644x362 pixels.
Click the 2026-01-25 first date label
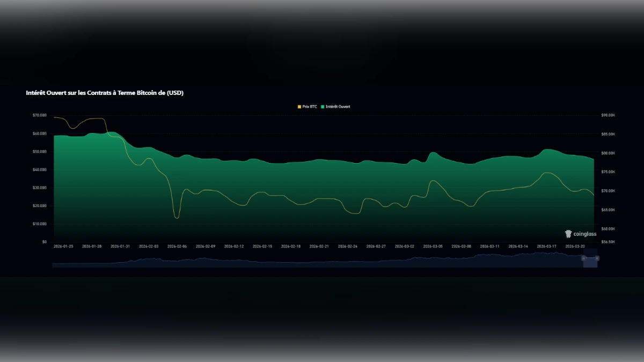[x=63, y=246]
